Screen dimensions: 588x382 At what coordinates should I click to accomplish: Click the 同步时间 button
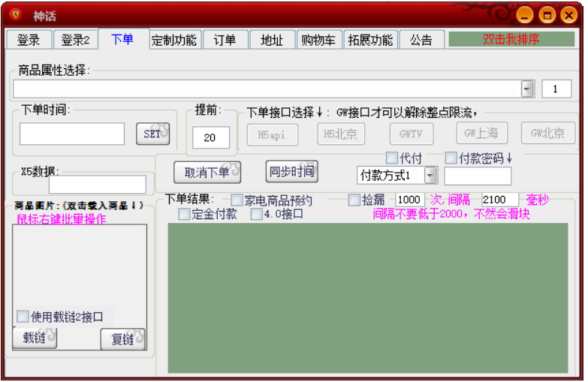(291, 172)
